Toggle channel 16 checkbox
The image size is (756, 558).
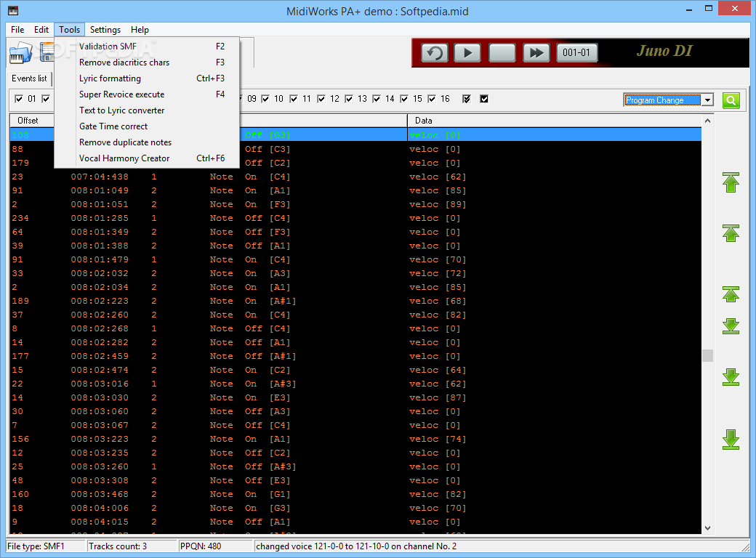432,99
